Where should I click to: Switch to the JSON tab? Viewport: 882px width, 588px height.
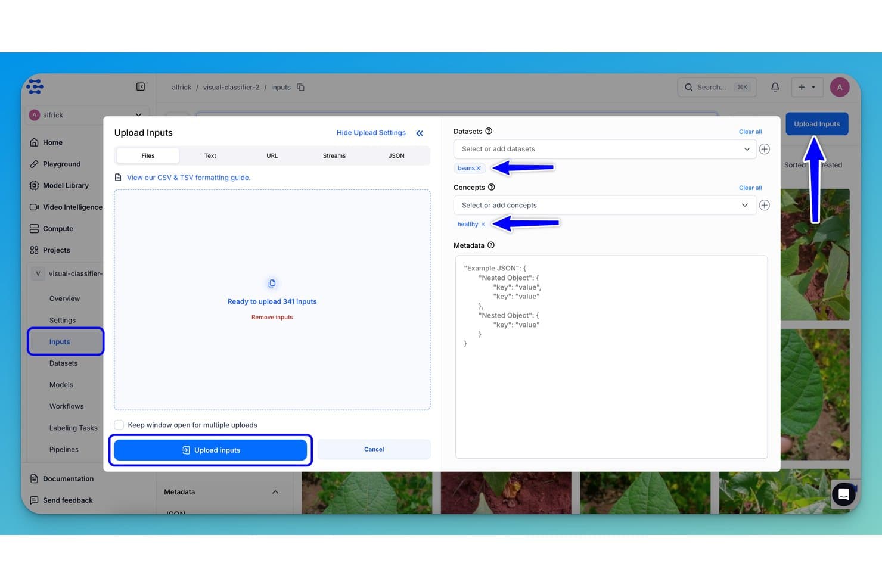point(396,155)
